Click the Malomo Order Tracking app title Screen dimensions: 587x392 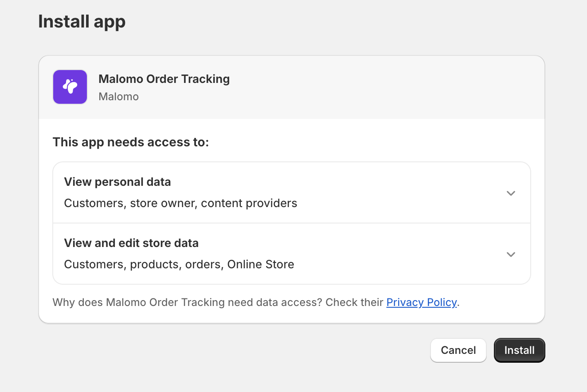(164, 79)
